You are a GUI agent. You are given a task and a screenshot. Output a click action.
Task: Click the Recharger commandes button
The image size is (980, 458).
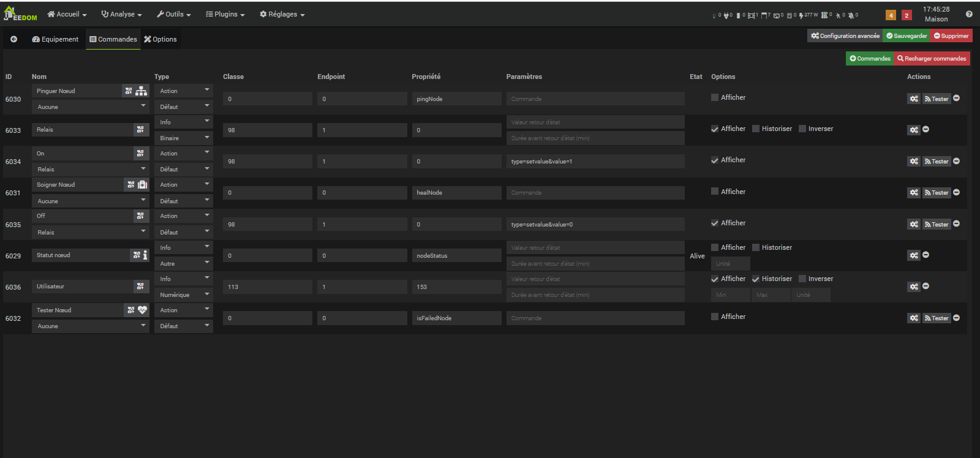point(932,59)
